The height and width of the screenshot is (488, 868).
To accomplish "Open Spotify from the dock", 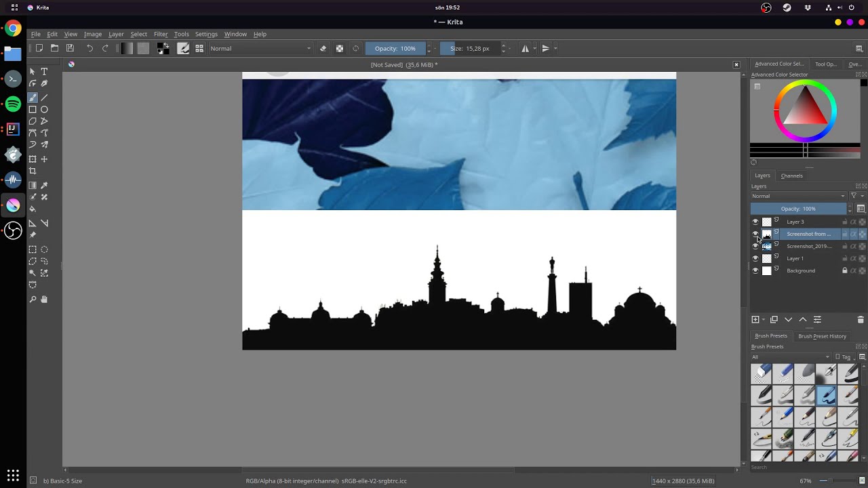I will coord(13,104).
